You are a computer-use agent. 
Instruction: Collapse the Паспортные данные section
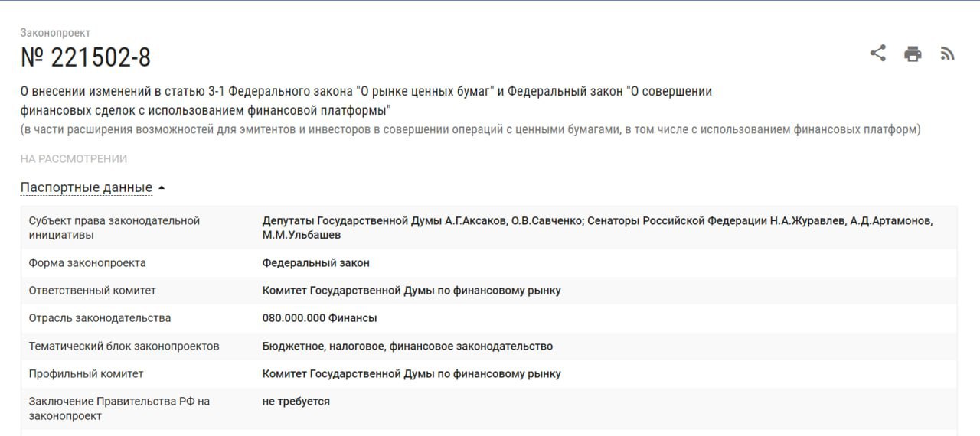86,187
